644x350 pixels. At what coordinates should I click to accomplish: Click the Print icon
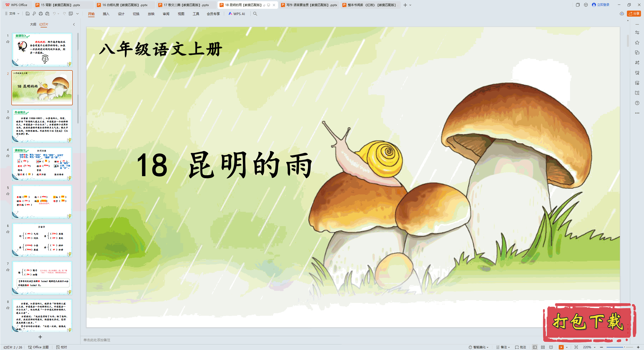pyautogui.click(x=41, y=14)
